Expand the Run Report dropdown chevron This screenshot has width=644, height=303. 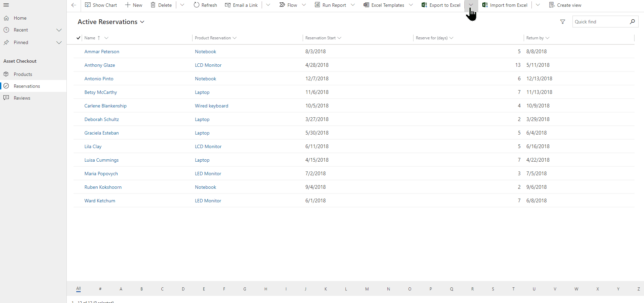pyautogui.click(x=353, y=5)
